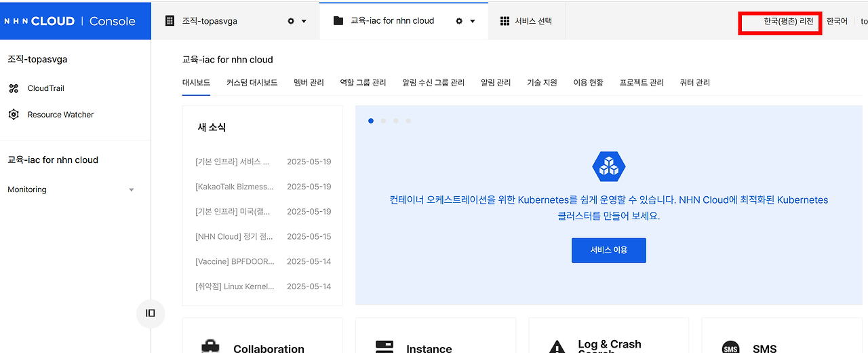Viewport: 868px width, 353px height.
Task: Open the Collaboration service card
Action: 262,336
